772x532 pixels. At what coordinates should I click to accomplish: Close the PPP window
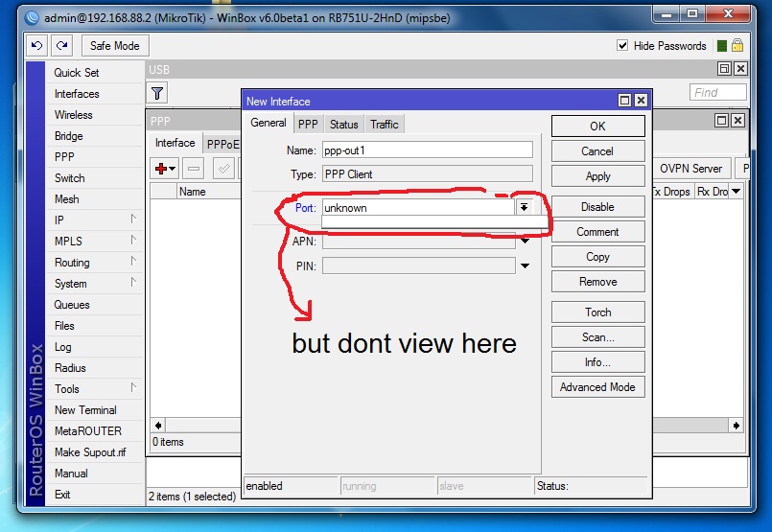[737, 120]
